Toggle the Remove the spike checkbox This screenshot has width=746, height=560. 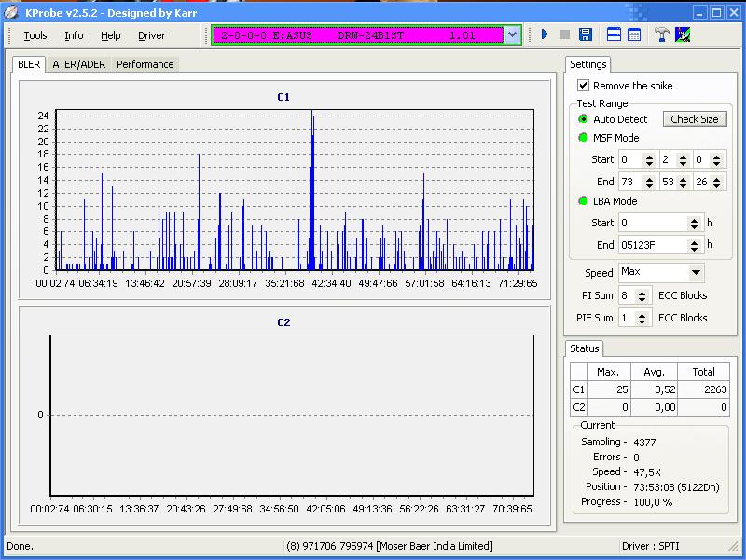click(583, 86)
